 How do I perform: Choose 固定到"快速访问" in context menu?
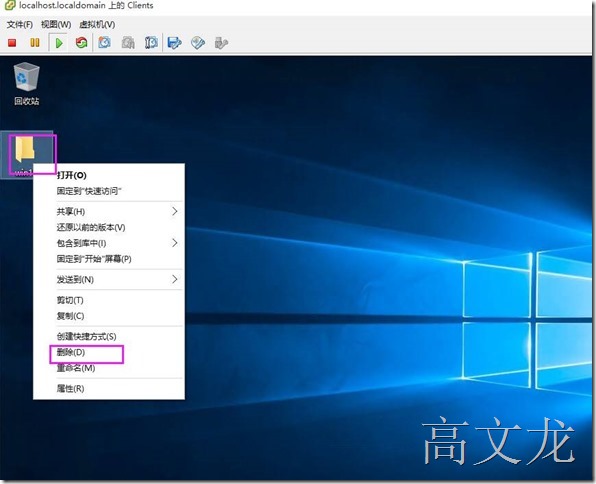coord(109,191)
